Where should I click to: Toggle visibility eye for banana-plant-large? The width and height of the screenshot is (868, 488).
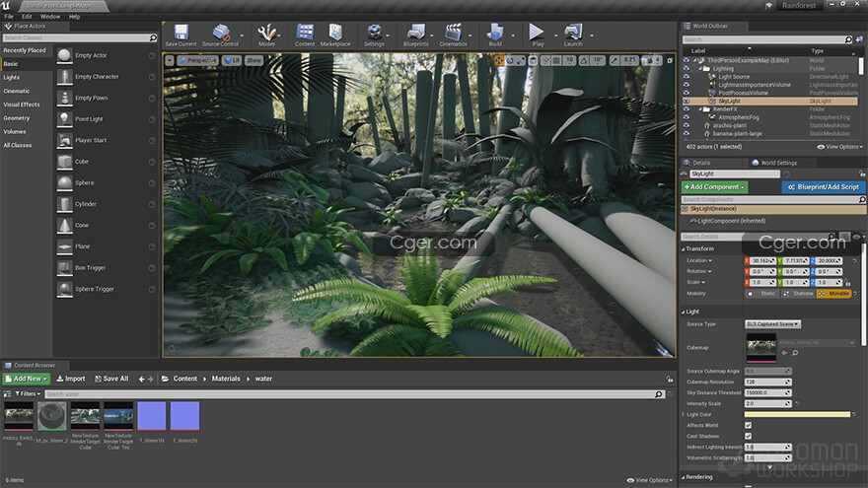tap(687, 133)
